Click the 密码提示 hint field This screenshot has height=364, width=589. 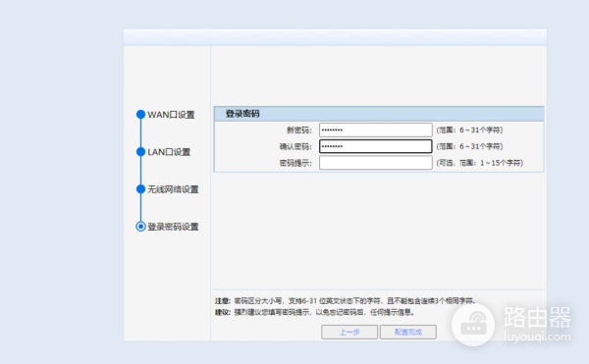pyautogui.click(x=376, y=163)
